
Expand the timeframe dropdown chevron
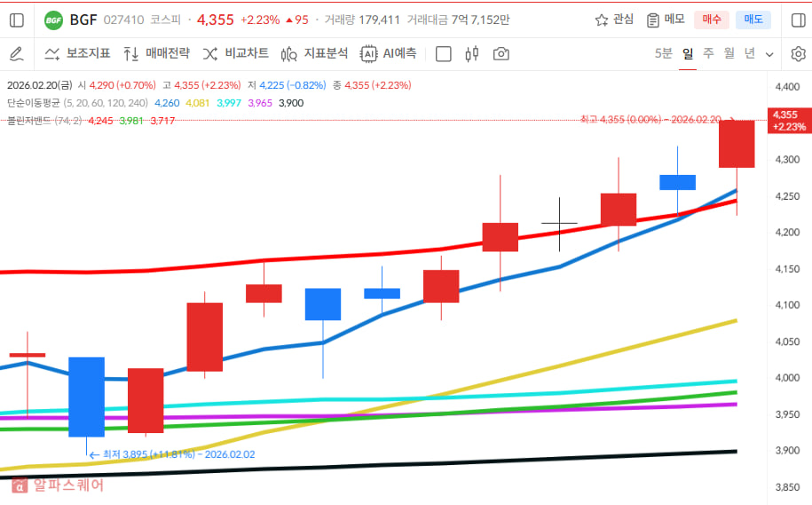point(769,54)
